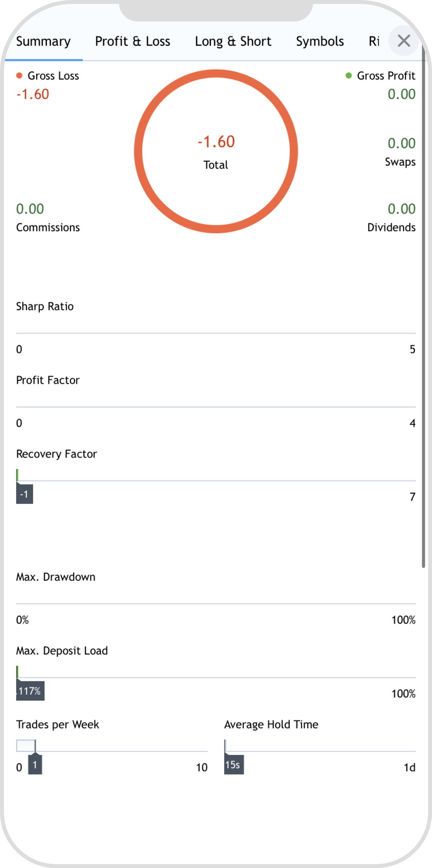432x868 pixels.
Task: Click the Average Hold Time 15s marker
Action: (x=234, y=765)
